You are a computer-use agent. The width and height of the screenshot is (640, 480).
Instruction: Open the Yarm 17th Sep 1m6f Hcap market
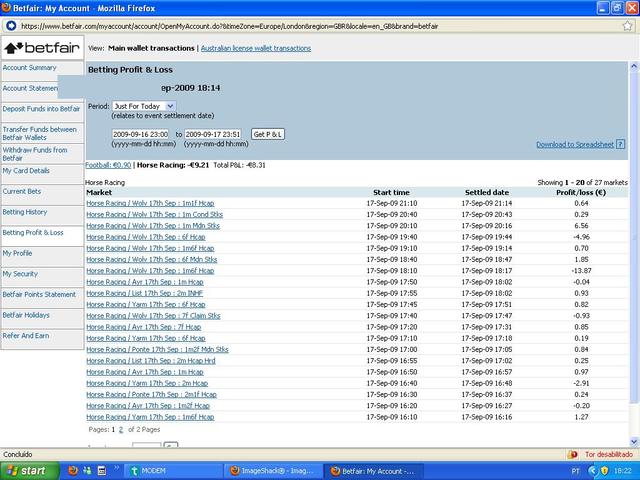pyautogui.click(x=150, y=417)
